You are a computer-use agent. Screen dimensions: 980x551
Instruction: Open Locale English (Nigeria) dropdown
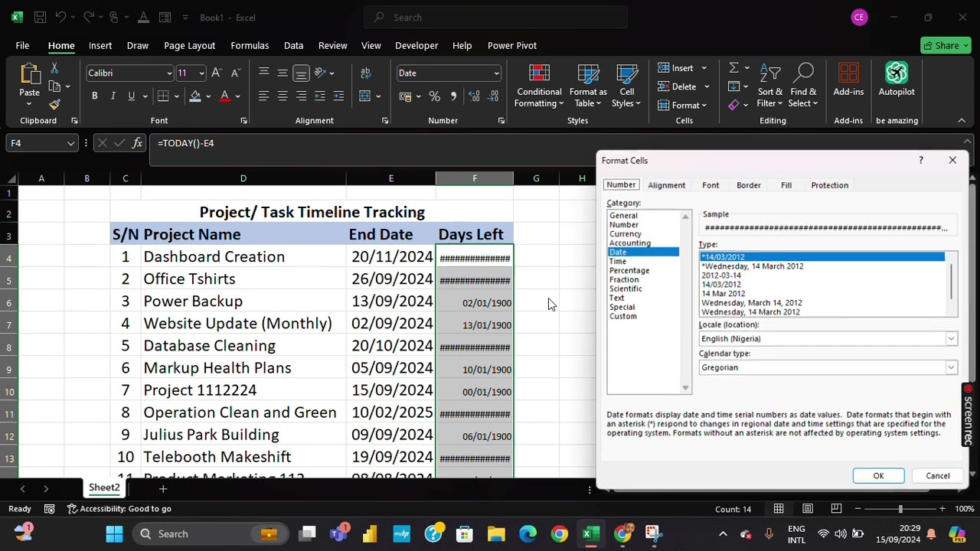point(951,339)
